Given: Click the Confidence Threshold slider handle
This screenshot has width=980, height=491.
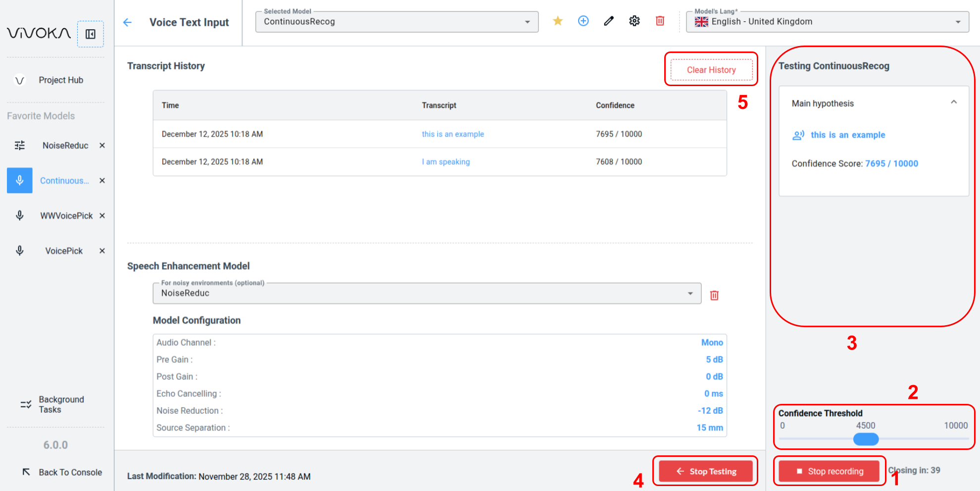Looking at the screenshot, I should point(866,439).
